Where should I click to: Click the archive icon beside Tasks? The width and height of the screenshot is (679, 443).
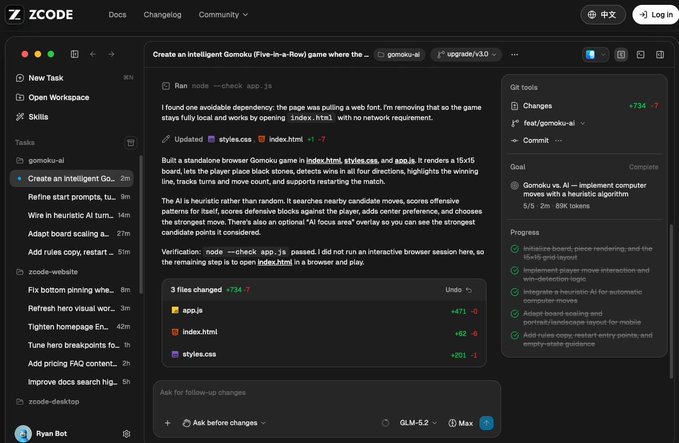click(x=130, y=142)
